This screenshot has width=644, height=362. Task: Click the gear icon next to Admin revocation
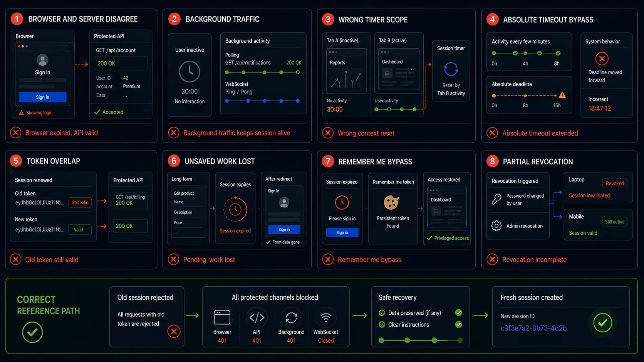coord(496,226)
